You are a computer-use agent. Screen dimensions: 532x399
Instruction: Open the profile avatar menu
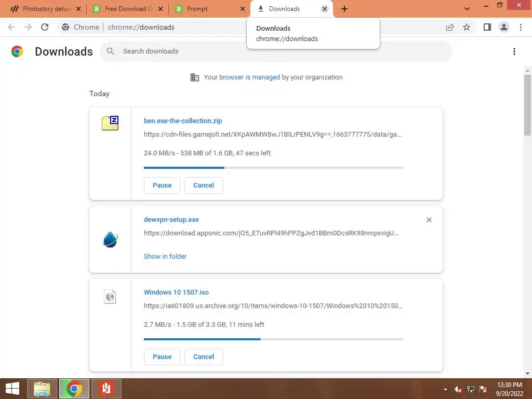tap(504, 27)
